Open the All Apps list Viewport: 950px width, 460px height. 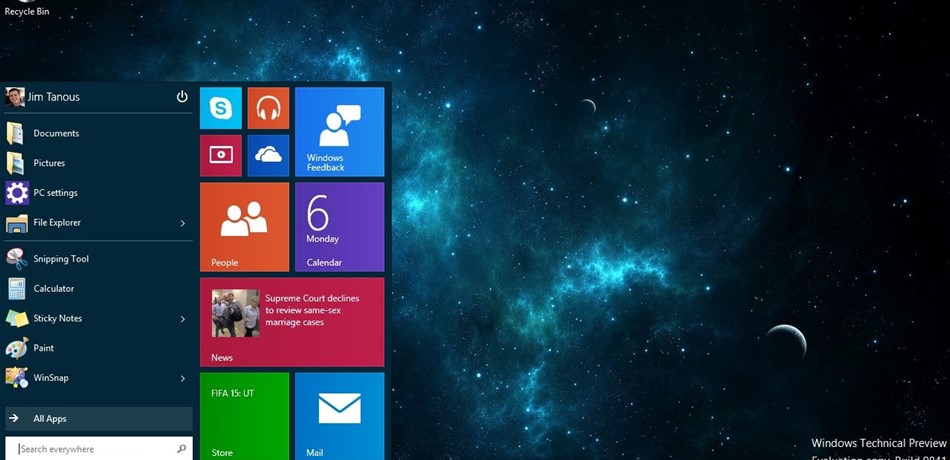coord(99,419)
